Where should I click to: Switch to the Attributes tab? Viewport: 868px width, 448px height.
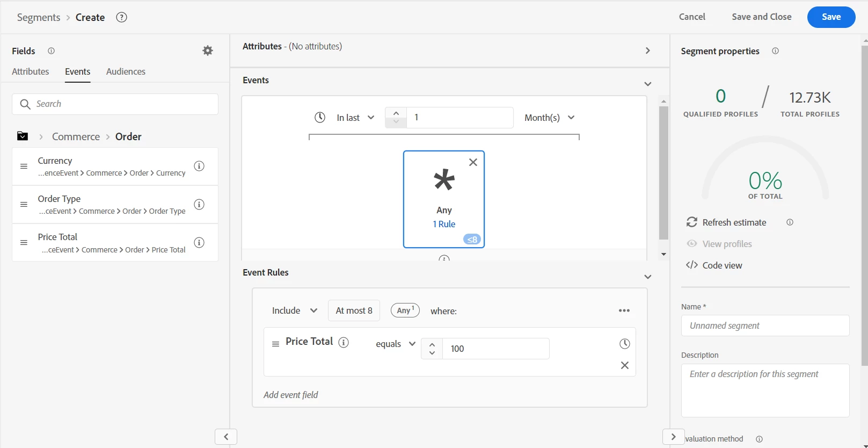click(31, 71)
